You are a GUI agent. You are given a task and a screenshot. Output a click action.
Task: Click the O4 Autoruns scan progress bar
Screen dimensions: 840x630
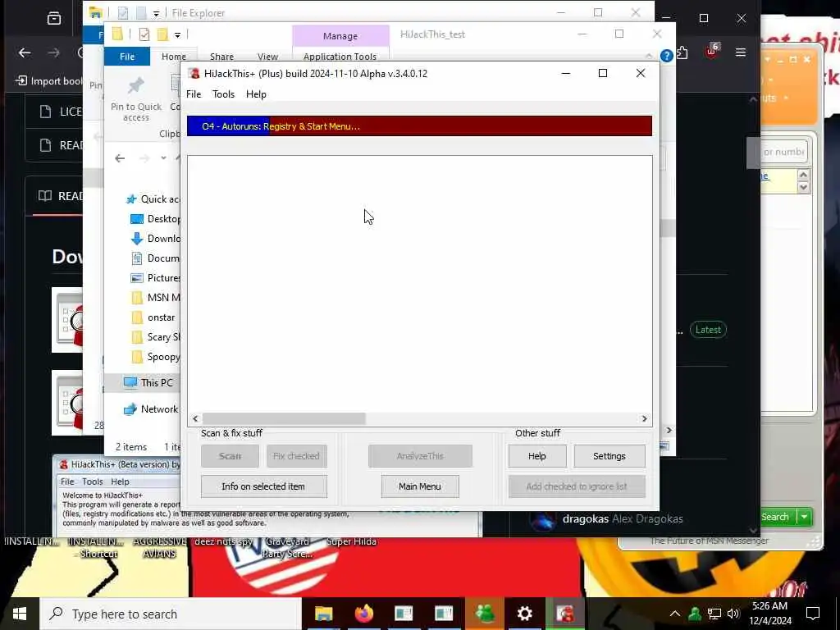(x=419, y=126)
